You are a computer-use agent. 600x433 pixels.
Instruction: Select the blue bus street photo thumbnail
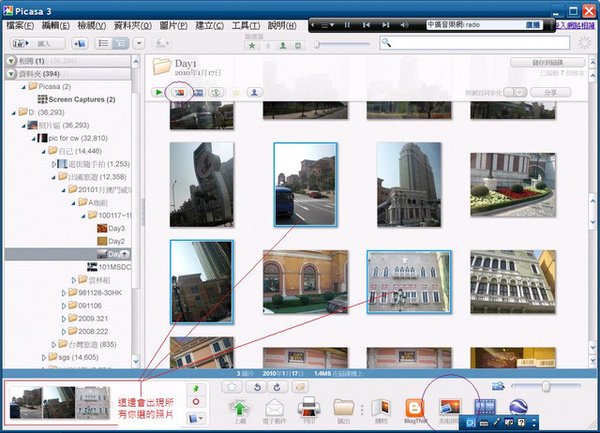pos(305,185)
